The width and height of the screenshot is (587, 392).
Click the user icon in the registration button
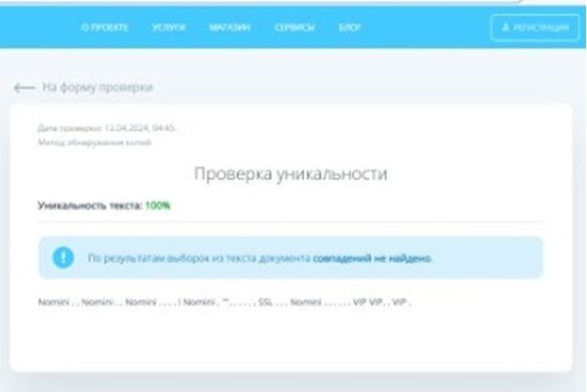pyautogui.click(x=506, y=28)
